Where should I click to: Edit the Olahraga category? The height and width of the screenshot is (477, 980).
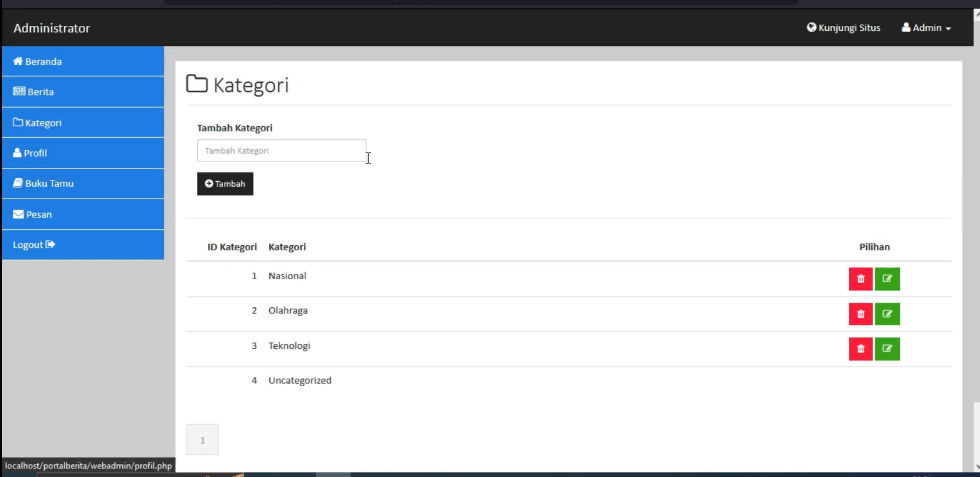pyautogui.click(x=887, y=314)
